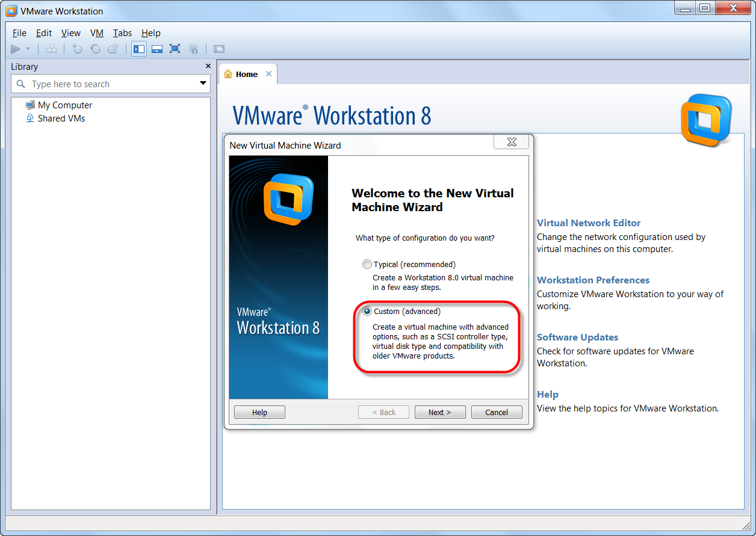This screenshot has width=756, height=536.
Task: Open the Library search dropdown arrow
Action: (203, 84)
